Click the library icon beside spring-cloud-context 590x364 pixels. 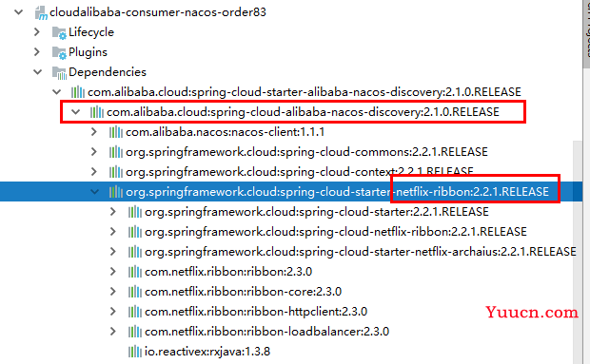point(116,172)
